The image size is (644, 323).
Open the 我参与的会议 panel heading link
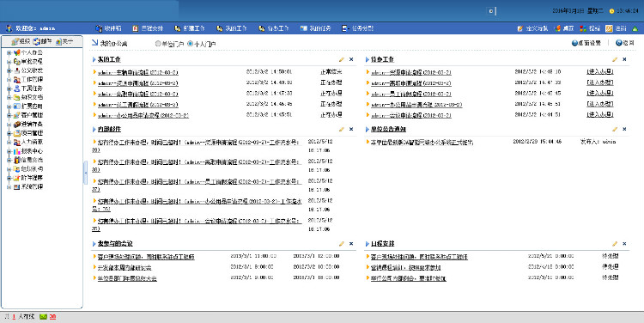[115, 244]
